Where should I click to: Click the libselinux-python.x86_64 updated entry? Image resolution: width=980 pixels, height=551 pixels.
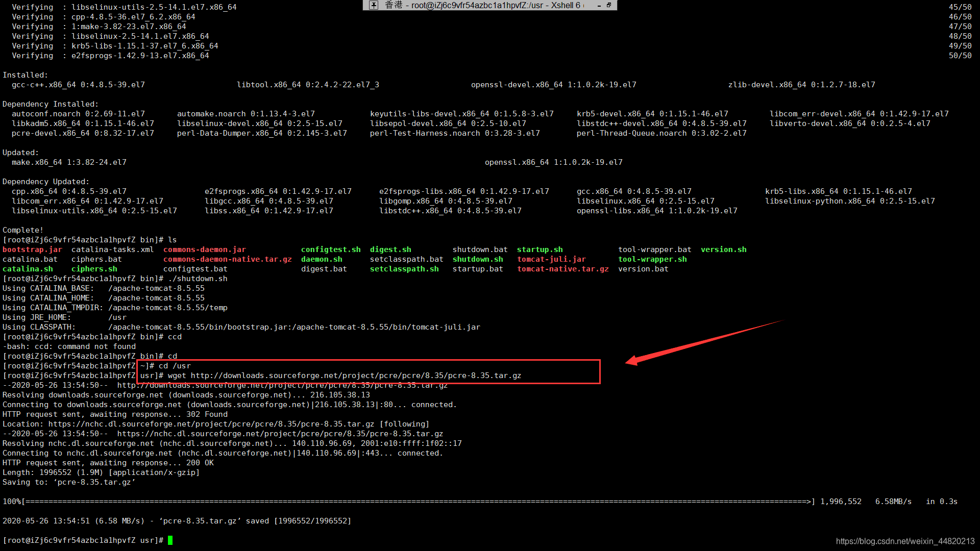pos(850,201)
